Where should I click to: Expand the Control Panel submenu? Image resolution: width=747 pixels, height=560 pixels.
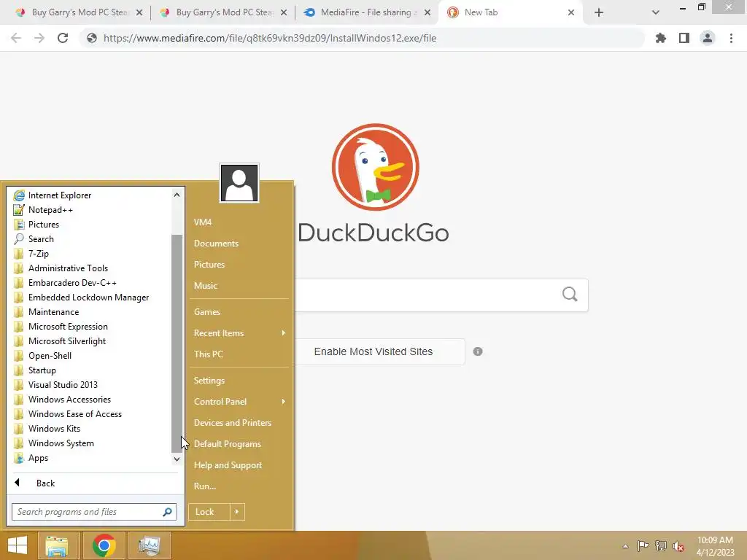(x=239, y=402)
